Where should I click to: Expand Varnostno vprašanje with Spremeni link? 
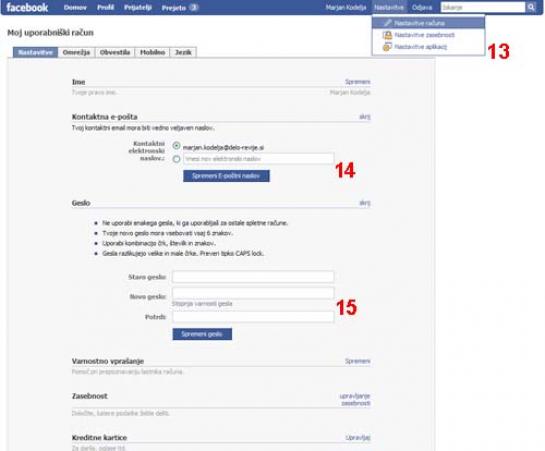tap(357, 361)
